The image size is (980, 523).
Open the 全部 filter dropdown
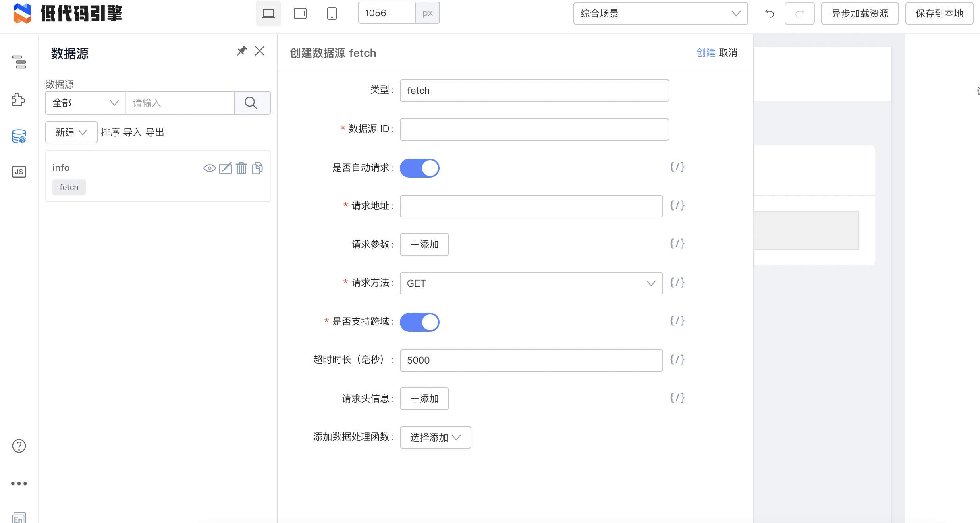pos(86,103)
